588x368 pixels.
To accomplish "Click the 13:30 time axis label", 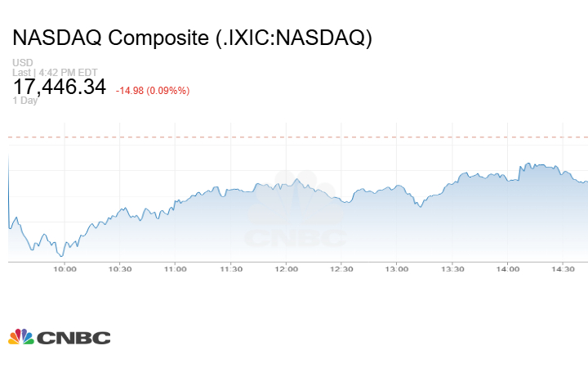I will coord(452,269).
